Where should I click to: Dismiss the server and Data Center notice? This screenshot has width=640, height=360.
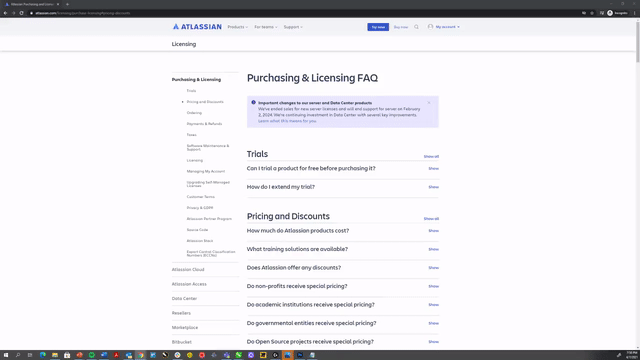429,103
